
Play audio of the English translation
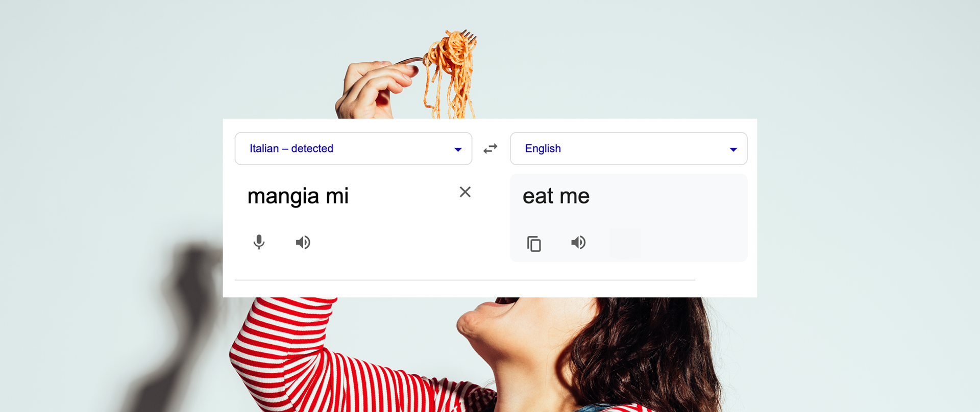[578, 242]
